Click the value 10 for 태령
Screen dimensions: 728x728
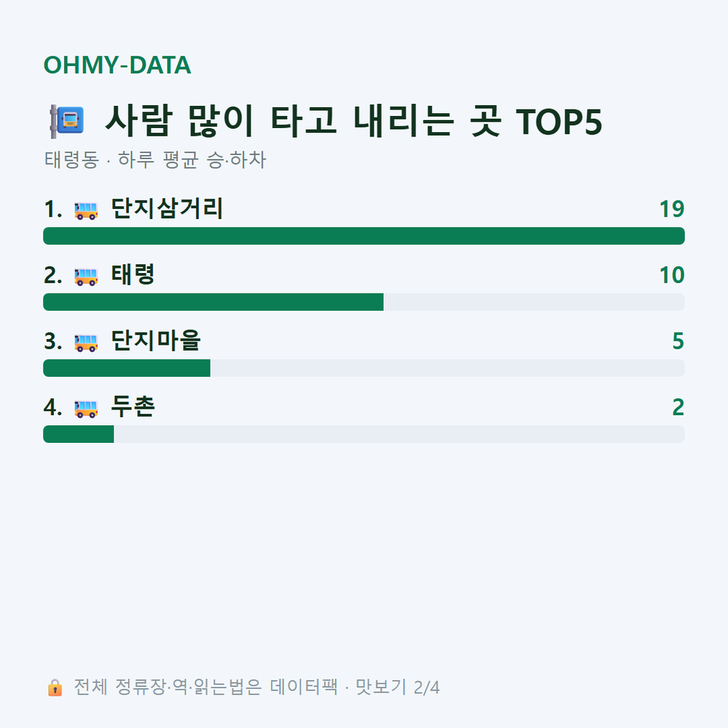click(x=672, y=275)
